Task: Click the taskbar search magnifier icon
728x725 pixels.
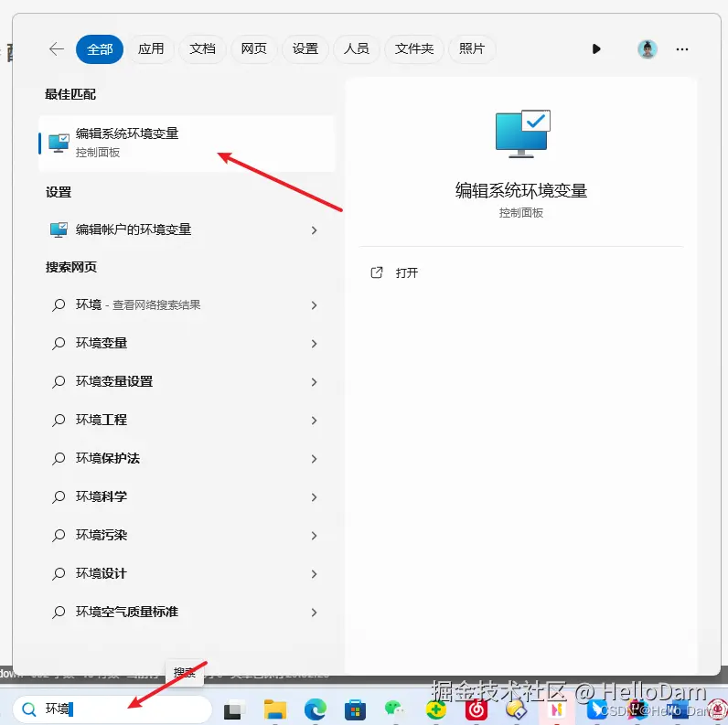Action: click(28, 709)
